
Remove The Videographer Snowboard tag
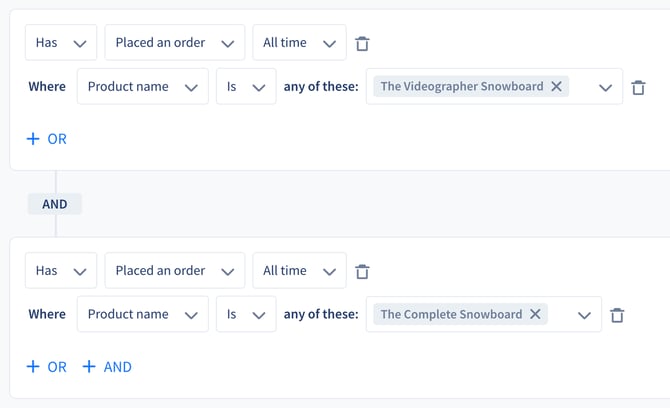(x=556, y=86)
